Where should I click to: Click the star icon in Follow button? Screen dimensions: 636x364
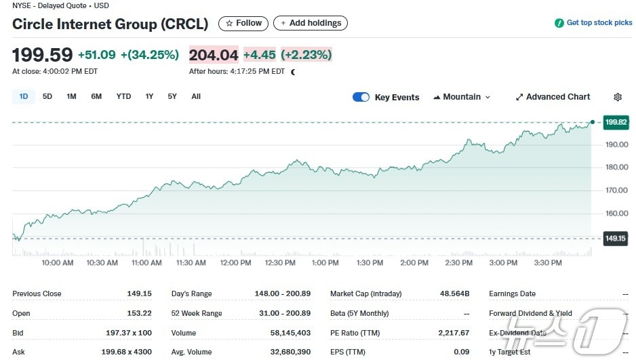click(229, 23)
